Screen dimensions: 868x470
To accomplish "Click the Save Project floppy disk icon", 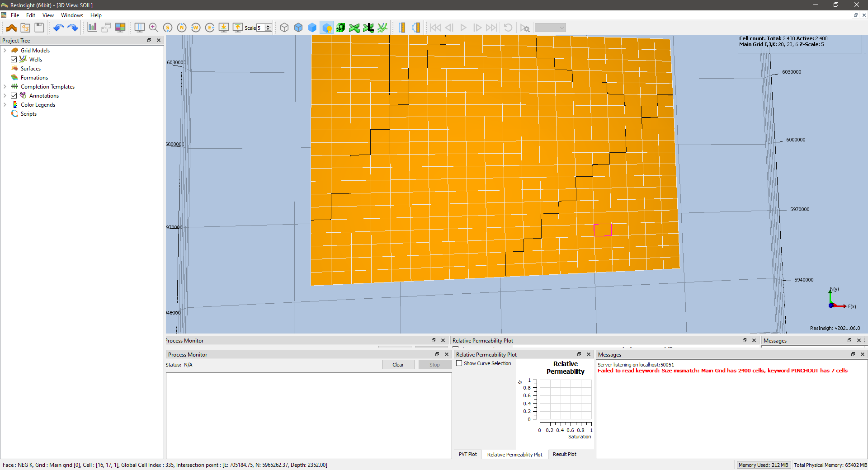I will coord(39,28).
